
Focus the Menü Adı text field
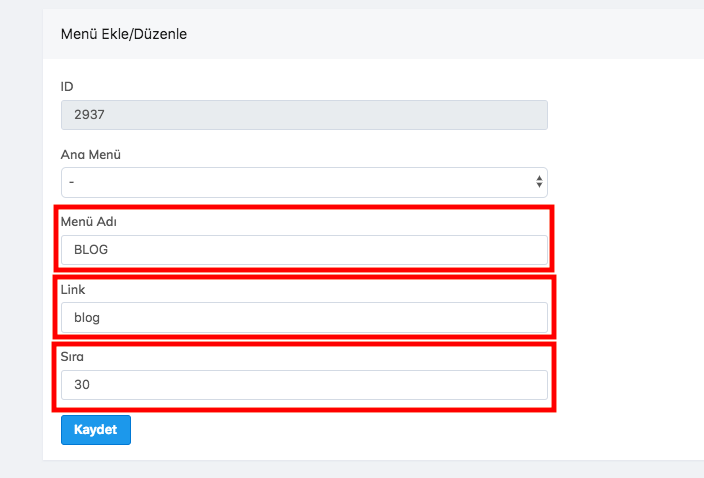303,250
